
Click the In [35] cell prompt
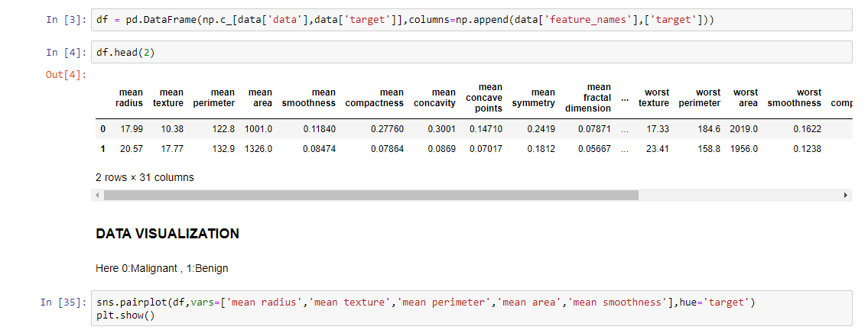(x=63, y=302)
